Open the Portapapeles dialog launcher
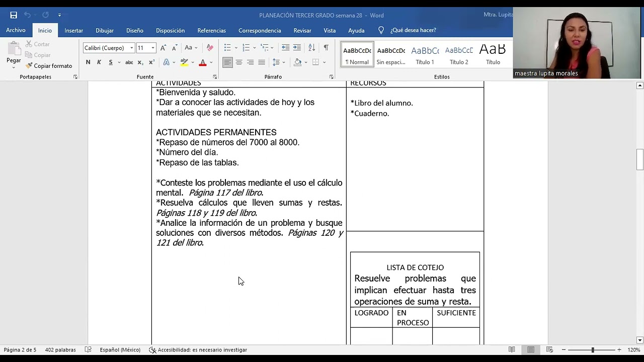644x362 pixels. pyautogui.click(x=75, y=77)
